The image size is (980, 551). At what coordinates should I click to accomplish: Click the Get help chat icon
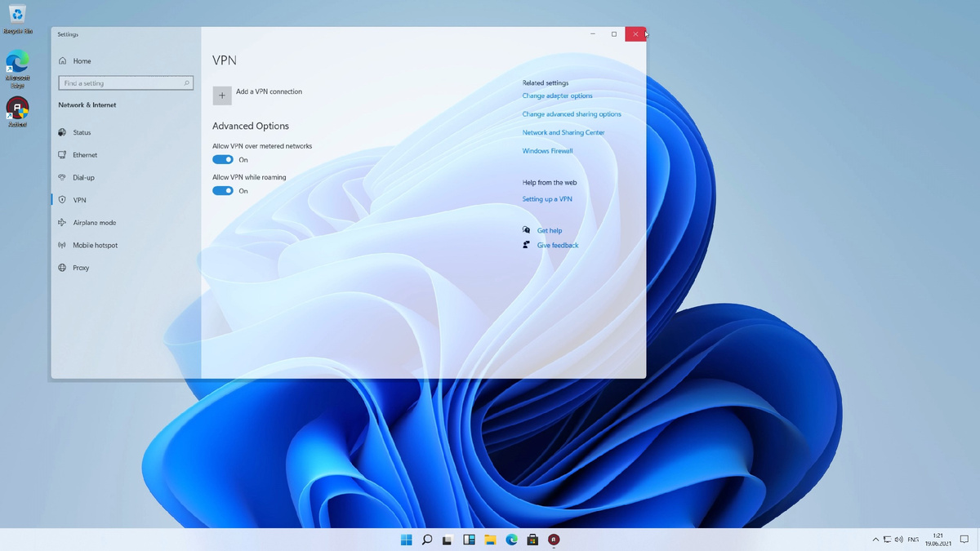[x=527, y=230]
